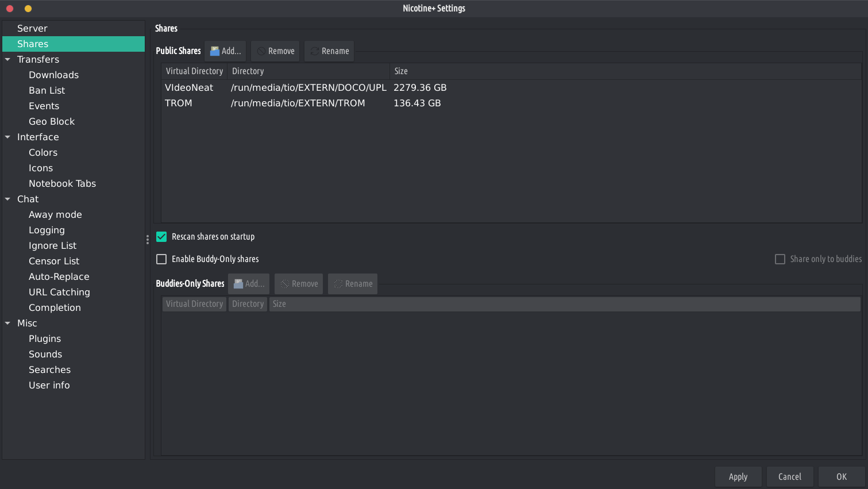Click the Rename icon under Buddies-Only Shares
The width and height of the screenshot is (868, 489).
338,284
